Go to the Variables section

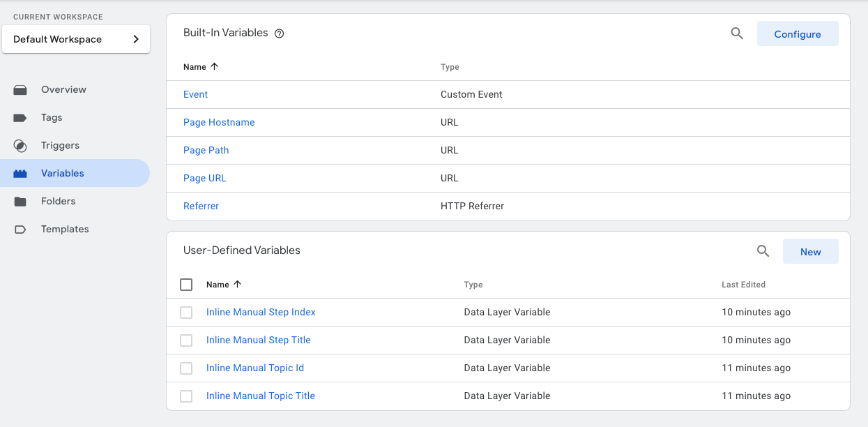(x=62, y=174)
